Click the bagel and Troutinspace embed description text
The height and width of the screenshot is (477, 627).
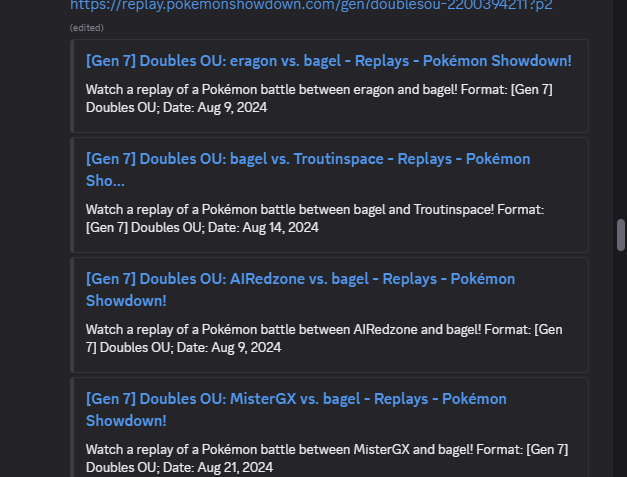pyautogui.click(x=315, y=218)
